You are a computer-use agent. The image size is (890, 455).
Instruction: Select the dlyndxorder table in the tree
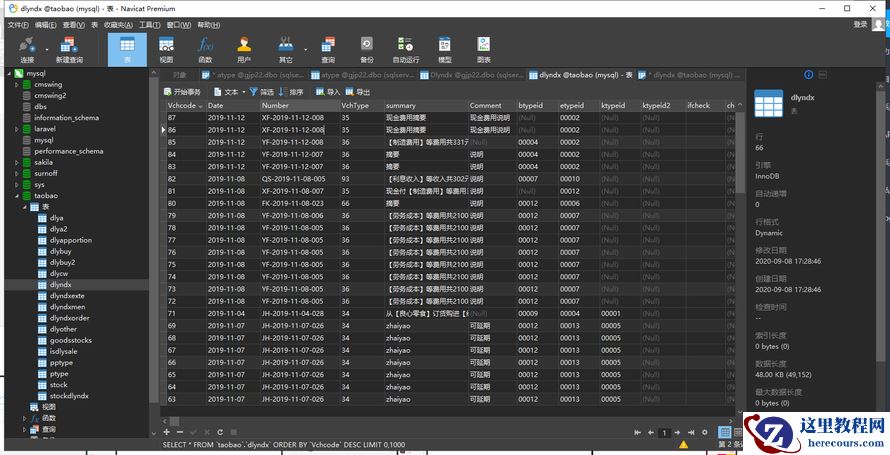click(x=69, y=318)
